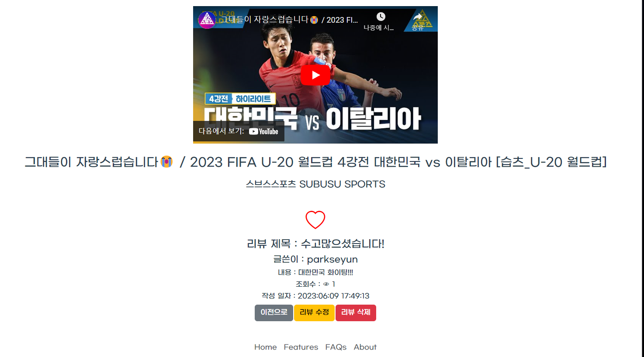Viewport: 644px width, 357px height.
Task: Open the embedded video title link
Action: pos(288,20)
